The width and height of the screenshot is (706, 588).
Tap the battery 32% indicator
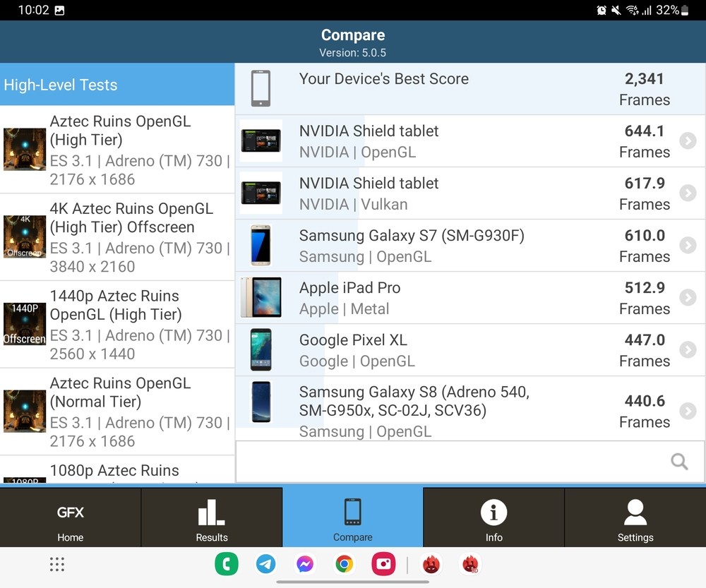[x=672, y=11]
